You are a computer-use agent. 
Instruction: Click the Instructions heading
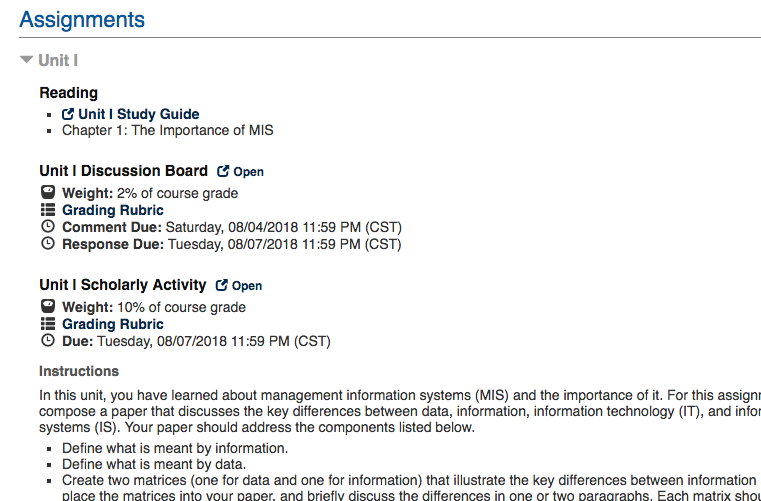point(79,371)
